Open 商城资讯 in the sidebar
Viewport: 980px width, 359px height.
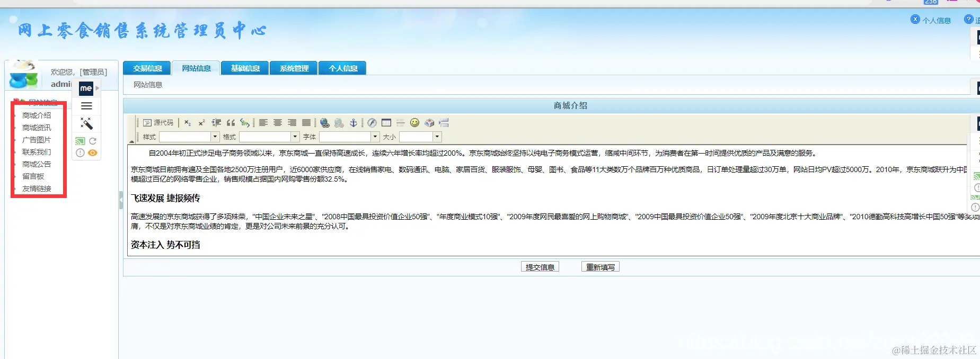coord(37,128)
